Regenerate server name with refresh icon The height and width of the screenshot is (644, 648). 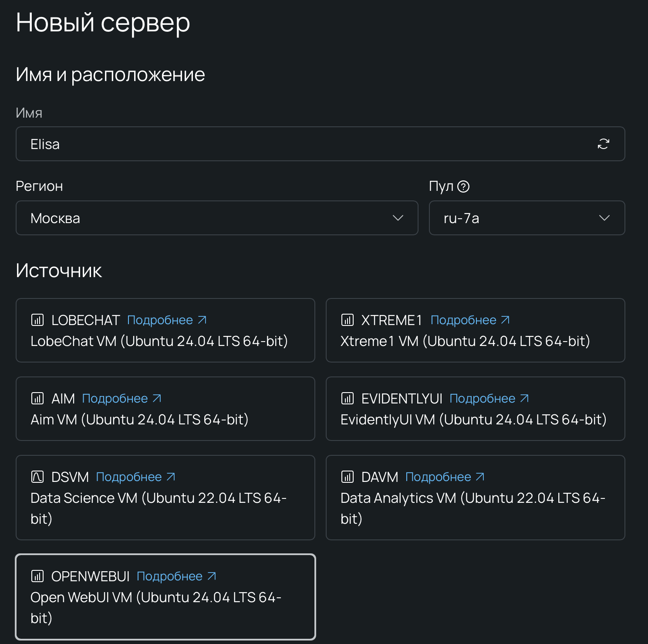603,144
